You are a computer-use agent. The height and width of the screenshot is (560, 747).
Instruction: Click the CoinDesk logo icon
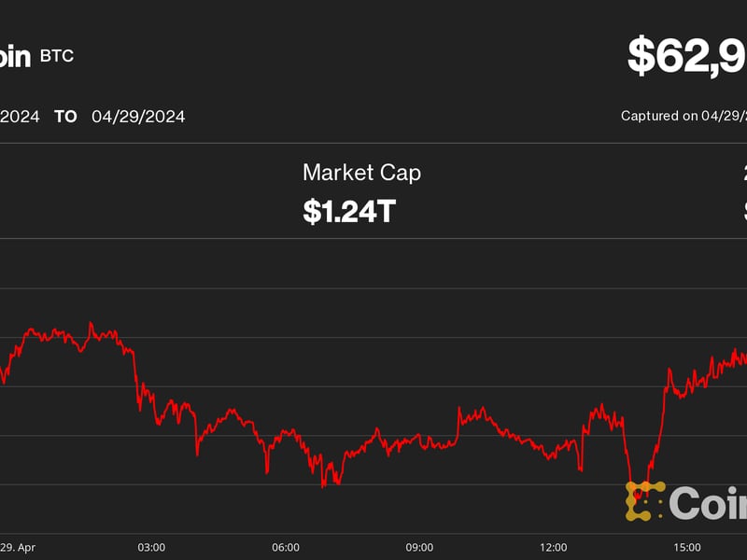coord(644,501)
